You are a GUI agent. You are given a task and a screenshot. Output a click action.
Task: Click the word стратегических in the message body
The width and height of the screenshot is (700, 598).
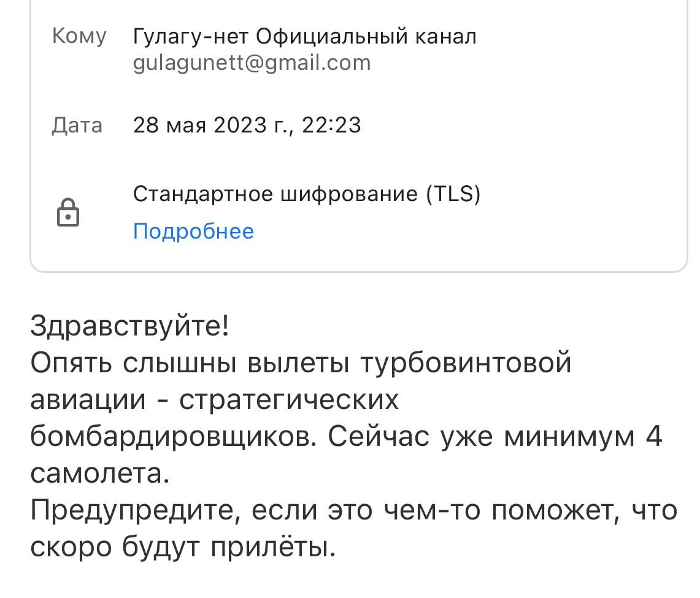coord(289,399)
